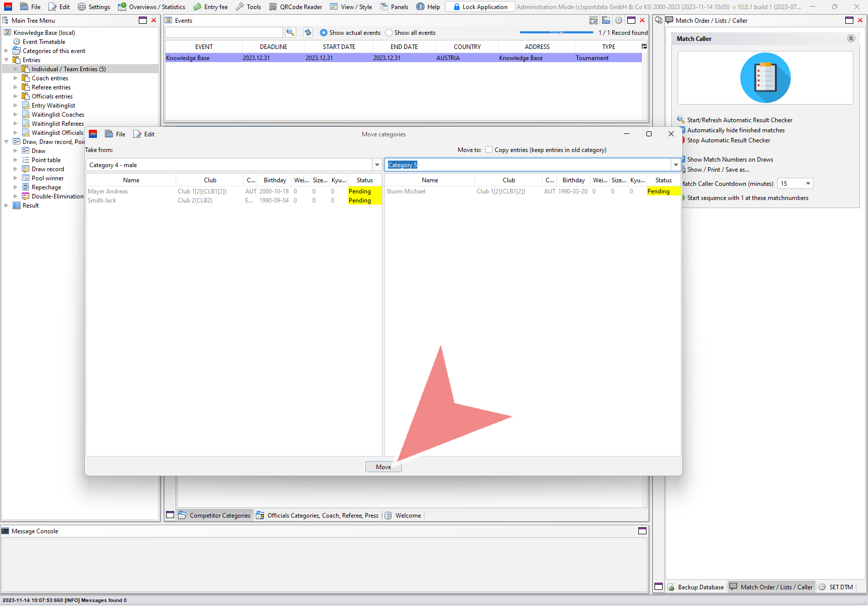
Task: Click the blue record progress bar
Action: click(x=556, y=32)
